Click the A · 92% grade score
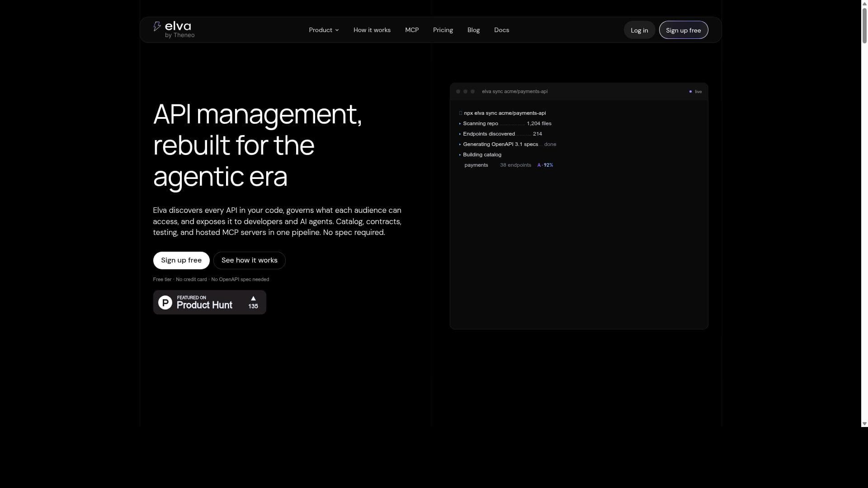868x488 pixels. 545,165
